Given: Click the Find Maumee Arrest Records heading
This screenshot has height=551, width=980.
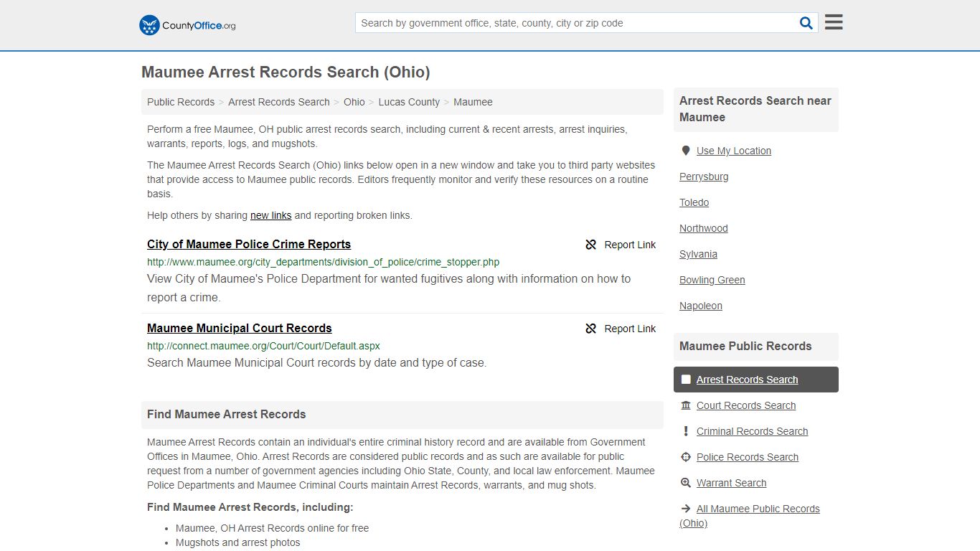Looking at the screenshot, I should [x=227, y=414].
